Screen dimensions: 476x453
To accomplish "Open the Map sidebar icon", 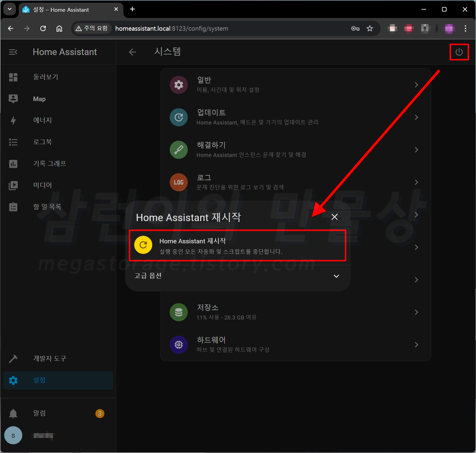I will click(13, 99).
